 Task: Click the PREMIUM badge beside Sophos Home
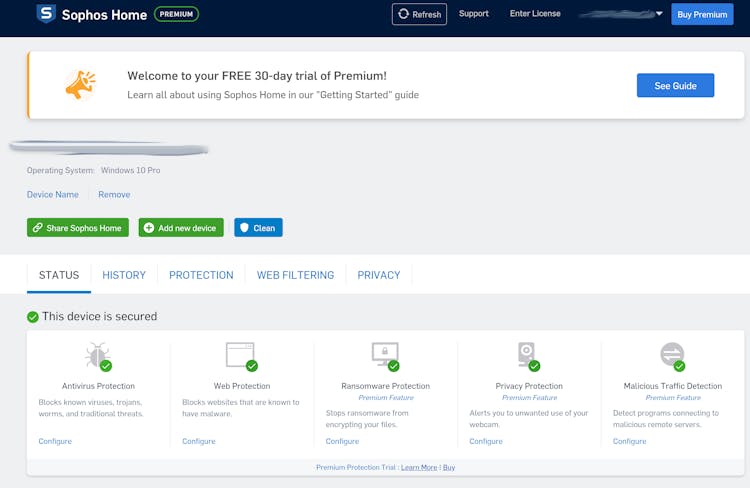[176, 14]
